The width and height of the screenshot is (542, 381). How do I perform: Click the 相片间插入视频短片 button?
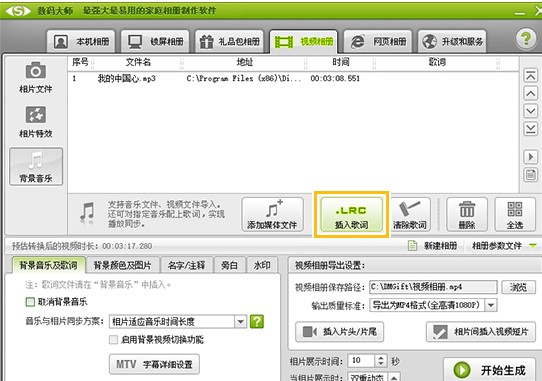coord(481,332)
